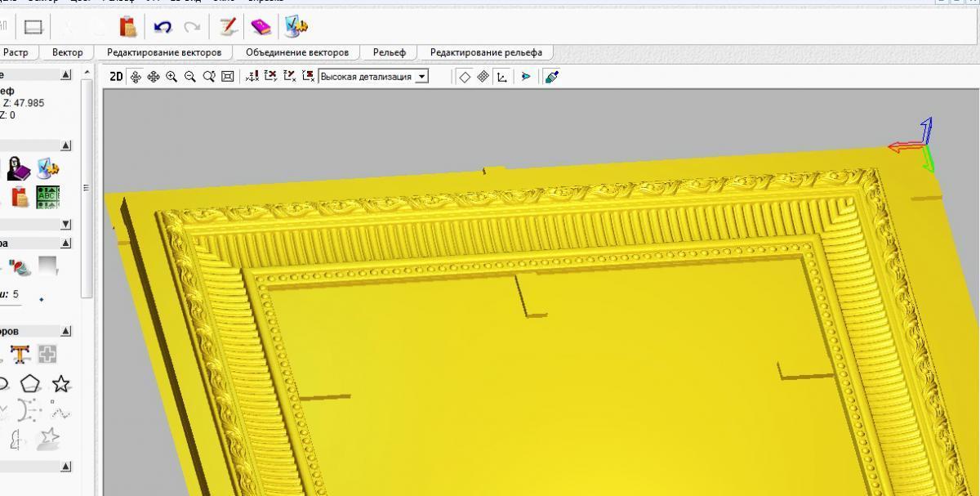Switch to the 2D view
Image resolution: width=980 pixels, height=496 pixels.
[x=116, y=77]
